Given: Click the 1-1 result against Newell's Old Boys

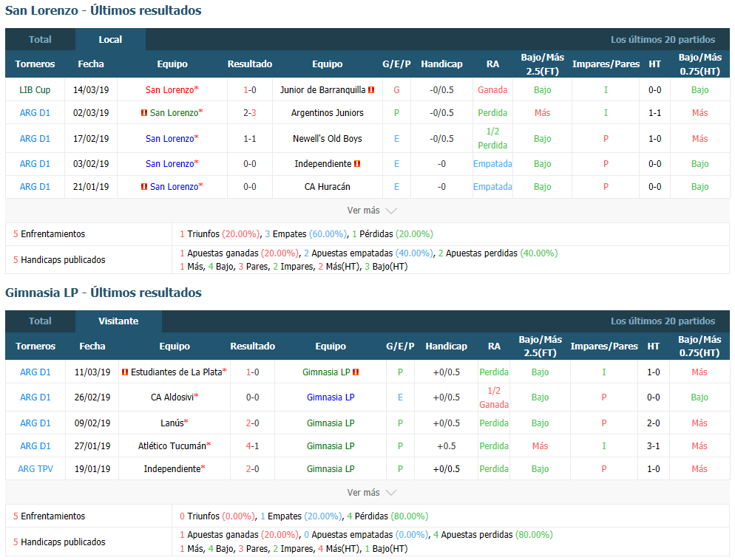Looking at the screenshot, I should point(250,139).
